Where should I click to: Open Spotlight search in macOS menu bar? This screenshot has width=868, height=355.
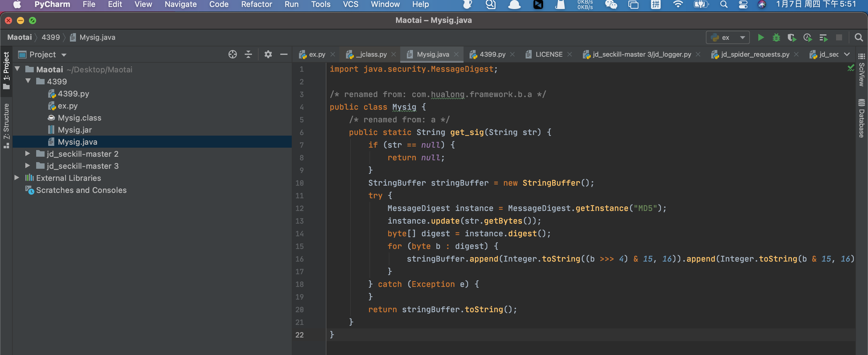pyautogui.click(x=723, y=5)
